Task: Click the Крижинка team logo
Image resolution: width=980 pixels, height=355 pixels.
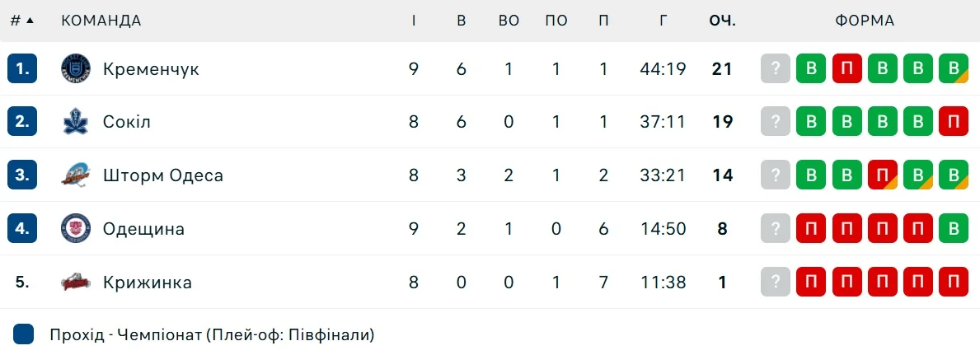Action: point(76,283)
